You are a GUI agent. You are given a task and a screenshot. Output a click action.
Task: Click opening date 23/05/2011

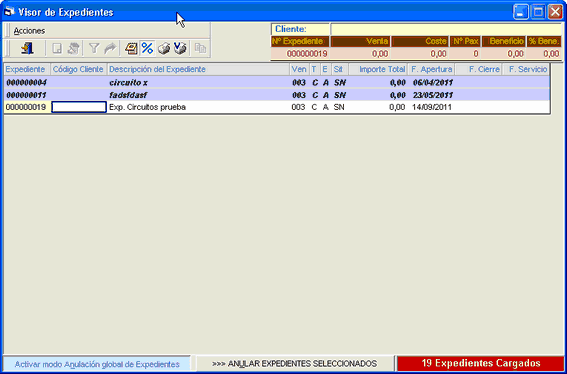click(433, 95)
